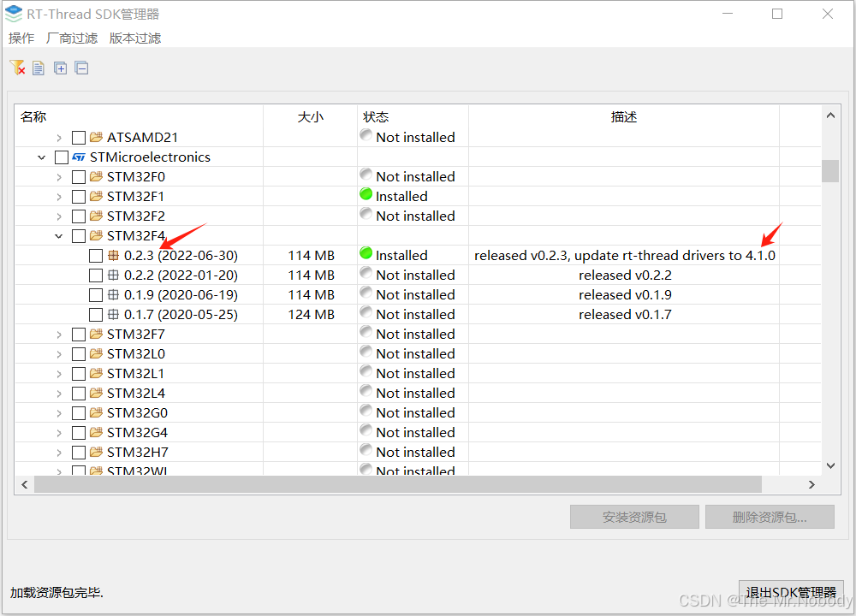Click the STM32L0 folder icon
The width and height of the screenshot is (856, 616).
96,353
